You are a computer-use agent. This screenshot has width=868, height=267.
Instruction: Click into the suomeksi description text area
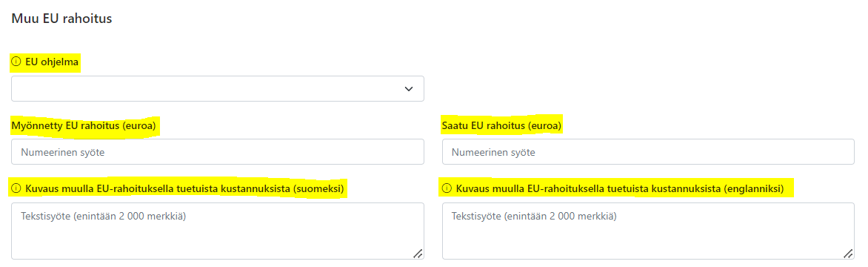(218, 231)
